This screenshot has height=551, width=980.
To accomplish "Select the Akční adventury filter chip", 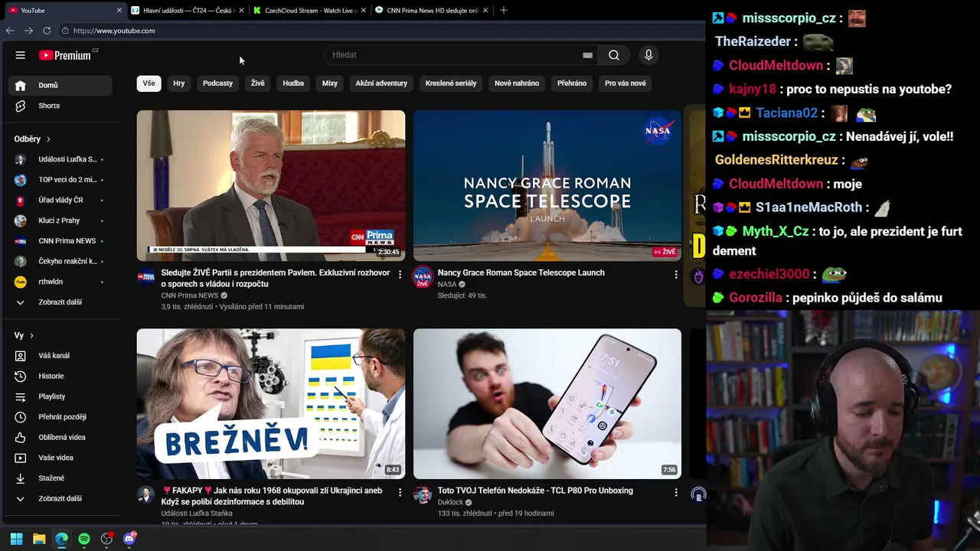I will (x=381, y=83).
